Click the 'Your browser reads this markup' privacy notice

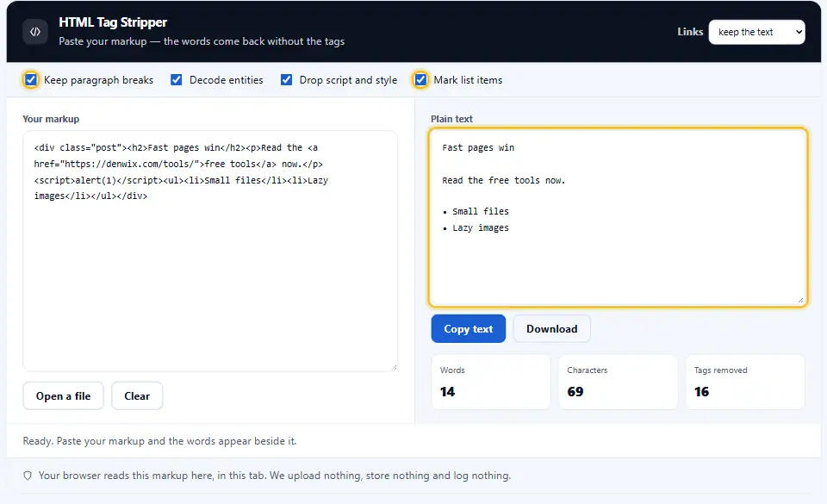coord(275,476)
